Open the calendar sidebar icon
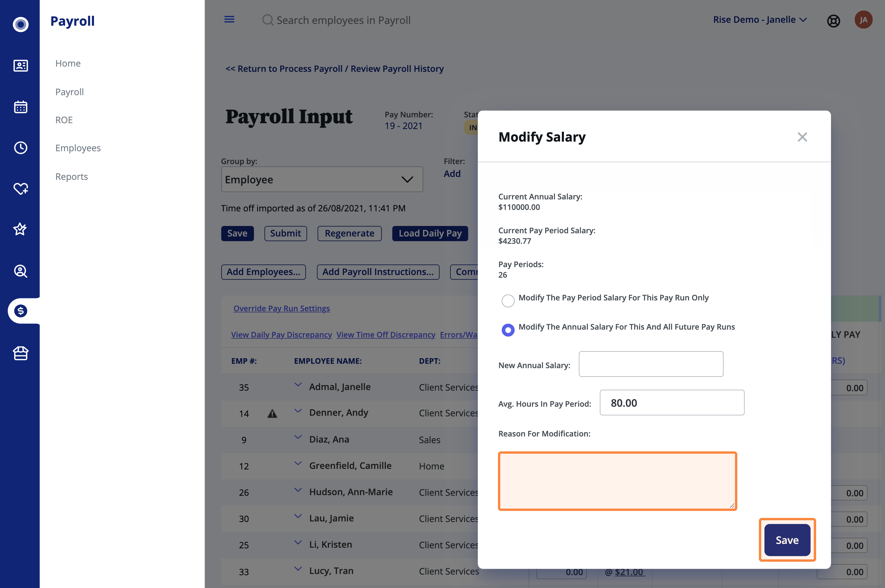The width and height of the screenshot is (885, 588). coord(21,107)
